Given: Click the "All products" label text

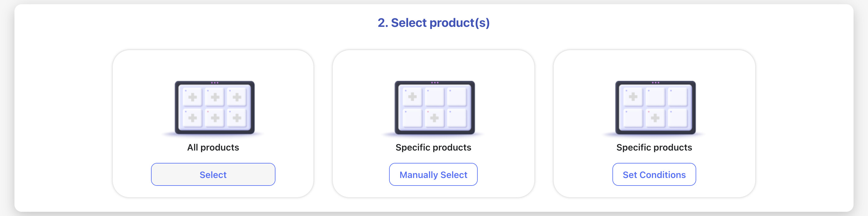Looking at the screenshot, I should (213, 148).
